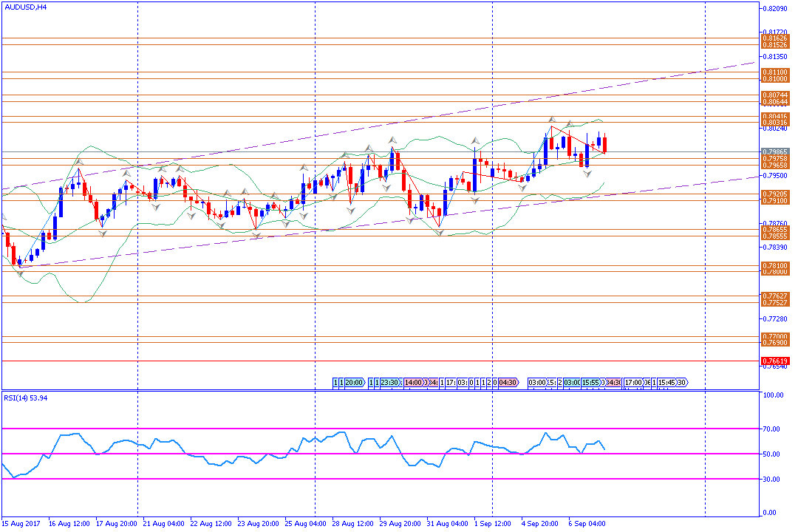Click the 0.77627 price level tag
This screenshot has height=532, width=798.
click(x=773, y=296)
